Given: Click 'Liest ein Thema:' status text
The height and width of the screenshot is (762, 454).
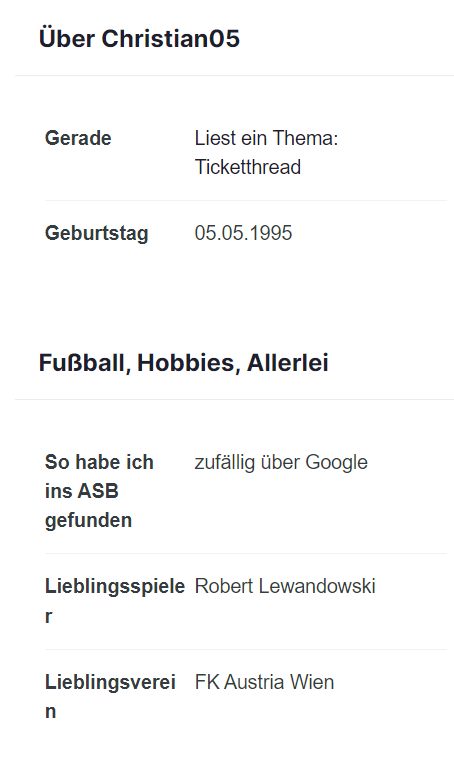Looking at the screenshot, I should pos(266,138).
